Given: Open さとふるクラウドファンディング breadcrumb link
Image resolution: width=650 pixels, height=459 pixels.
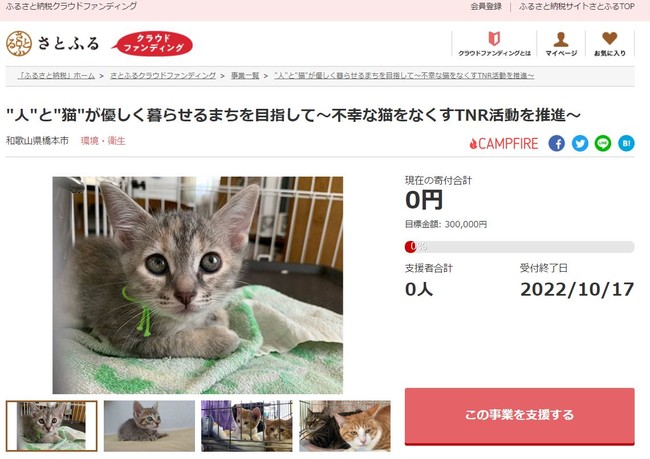Looking at the screenshot, I should click(x=163, y=76).
